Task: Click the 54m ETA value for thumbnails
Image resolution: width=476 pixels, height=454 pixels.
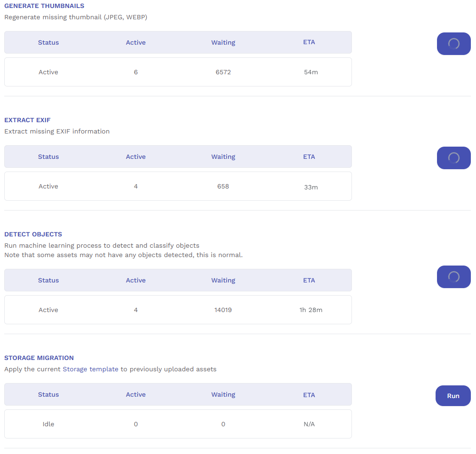Action: click(x=311, y=72)
